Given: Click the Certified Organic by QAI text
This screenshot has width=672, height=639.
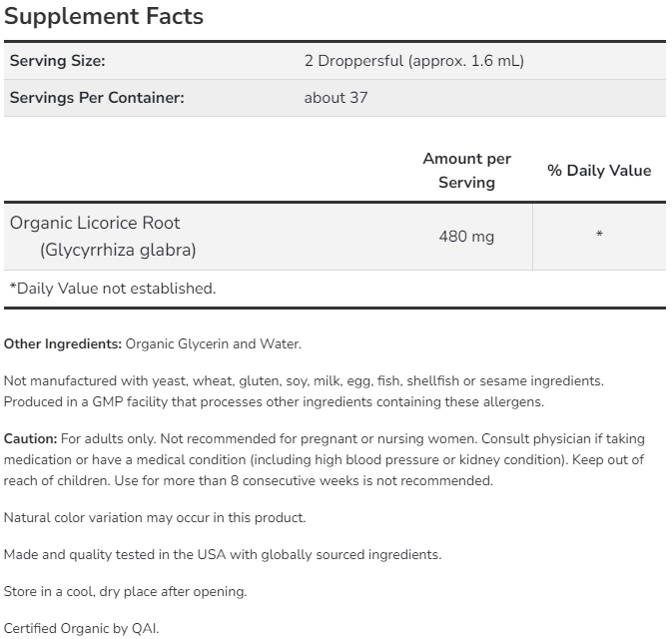Looking at the screenshot, I should click(88, 629).
